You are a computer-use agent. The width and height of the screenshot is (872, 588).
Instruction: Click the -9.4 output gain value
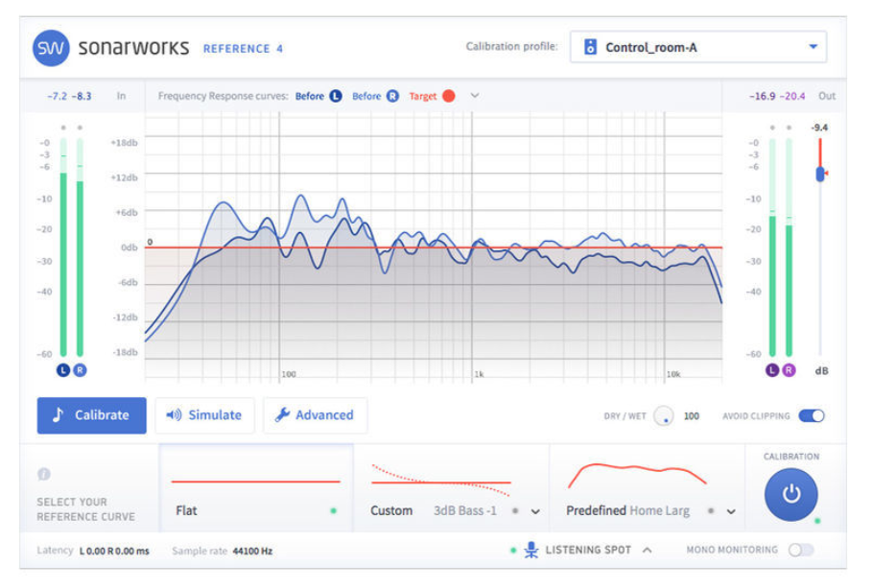(819, 128)
